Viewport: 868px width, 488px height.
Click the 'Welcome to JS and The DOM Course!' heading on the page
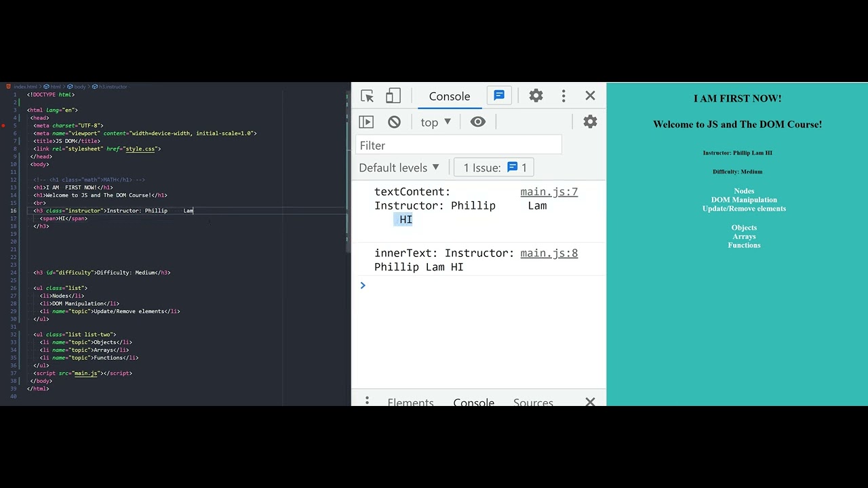tap(737, 124)
